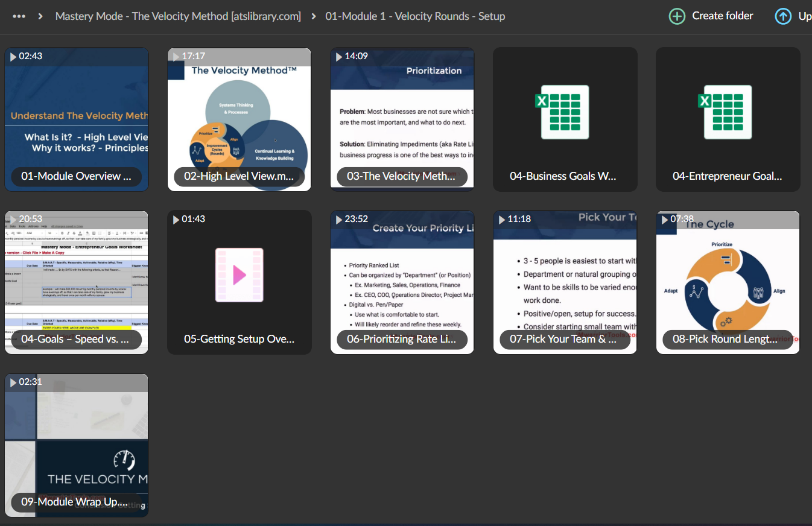Image resolution: width=812 pixels, height=526 pixels.
Task: Click the 04-Business Goals file name label
Action: tap(563, 176)
